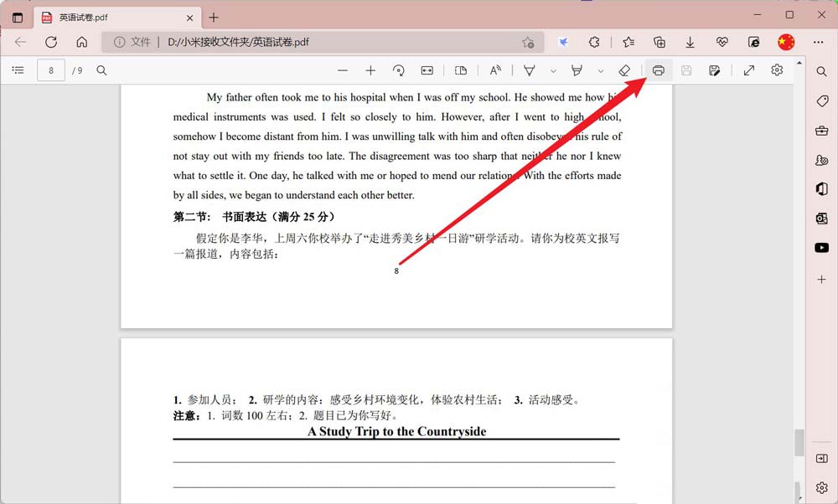Click the Internet Explorer mode icon
This screenshot has height=504, width=838.
point(753,42)
